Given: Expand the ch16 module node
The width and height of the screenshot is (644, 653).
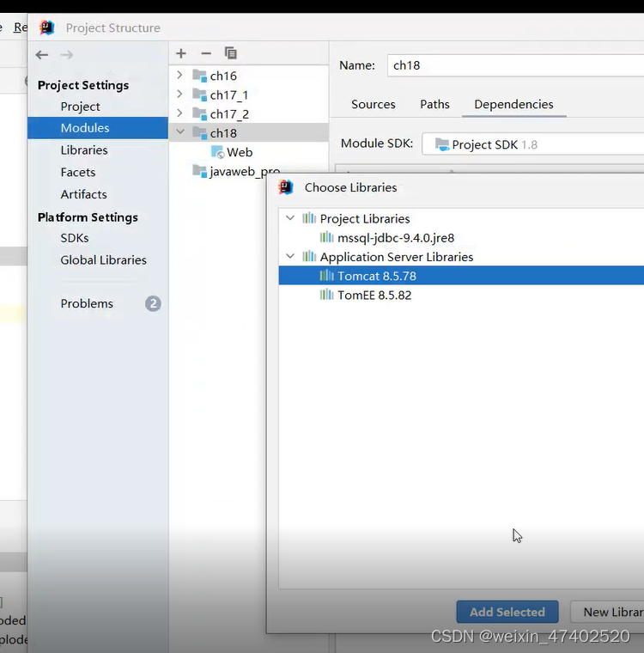Looking at the screenshot, I should coord(179,75).
